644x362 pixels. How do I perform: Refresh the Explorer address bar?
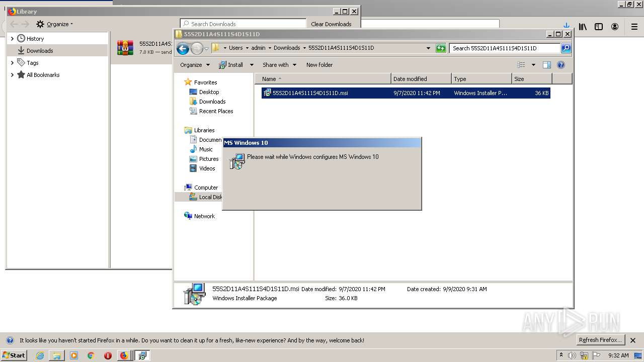[x=441, y=48]
